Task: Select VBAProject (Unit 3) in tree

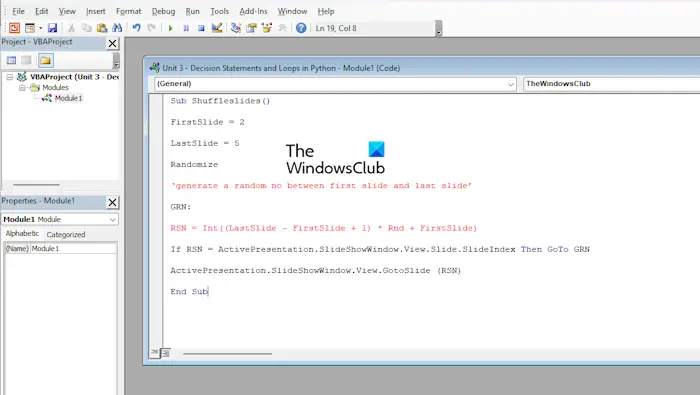Action: (x=74, y=77)
